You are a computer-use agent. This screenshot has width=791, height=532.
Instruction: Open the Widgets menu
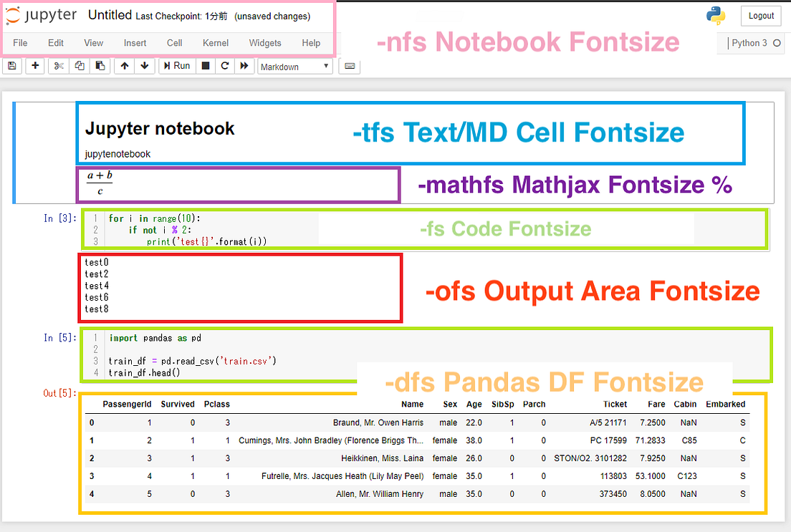coord(264,43)
